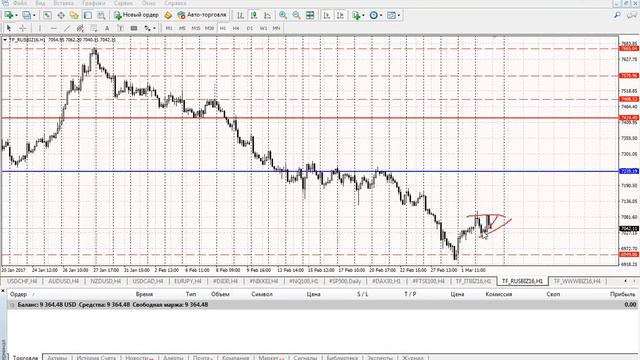This screenshot has width=640, height=360.
Task: Toggle chart shift from the right edge
Action: tap(340, 16)
